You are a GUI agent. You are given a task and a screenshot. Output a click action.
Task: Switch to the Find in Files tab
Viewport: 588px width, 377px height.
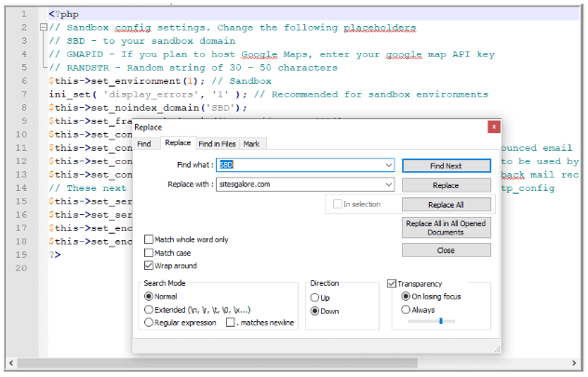pyautogui.click(x=217, y=143)
